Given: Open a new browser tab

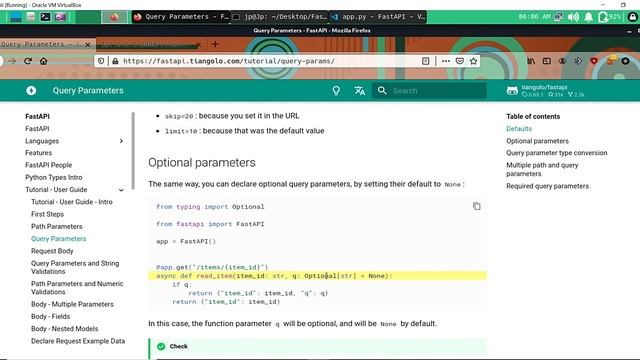Looking at the screenshot, I should (x=215, y=44).
